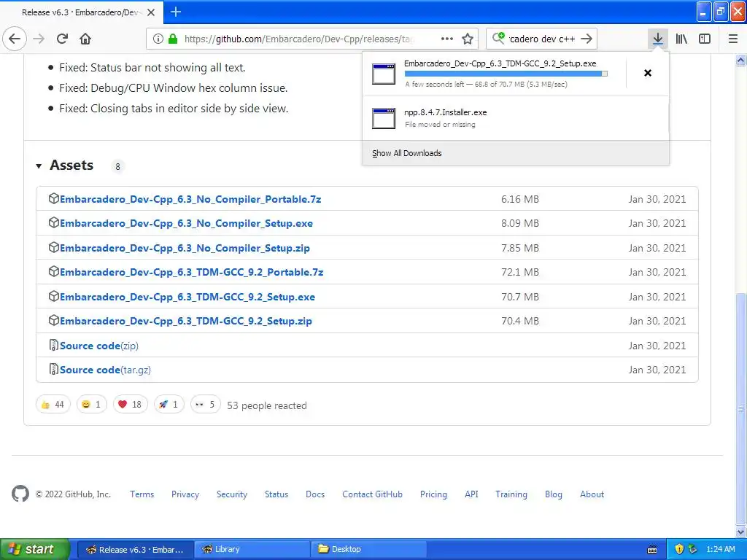This screenshot has height=560, width=747.
Task: Toggle smile reaction with 1
Action: (91, 404)
